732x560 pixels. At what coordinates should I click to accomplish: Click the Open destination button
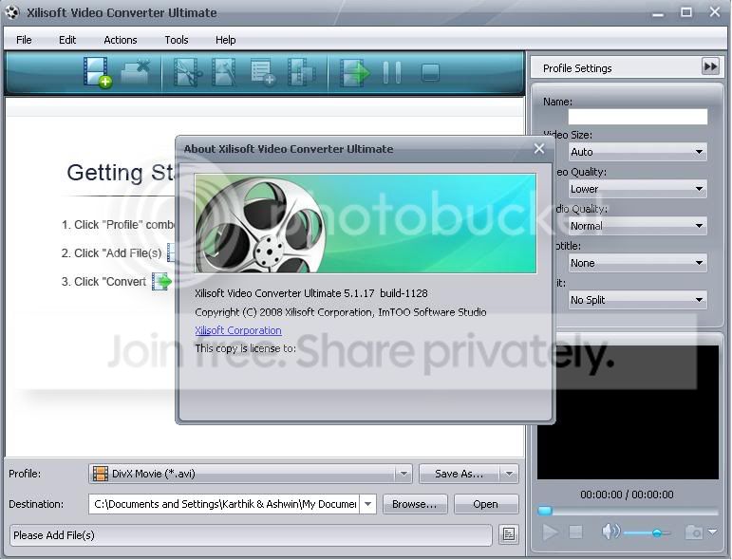485,504
